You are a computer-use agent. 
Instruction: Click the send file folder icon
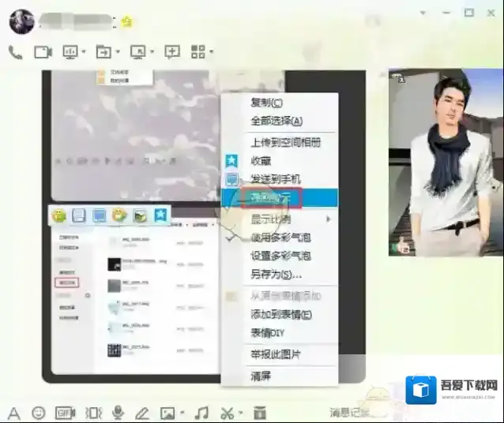point(103,52)
